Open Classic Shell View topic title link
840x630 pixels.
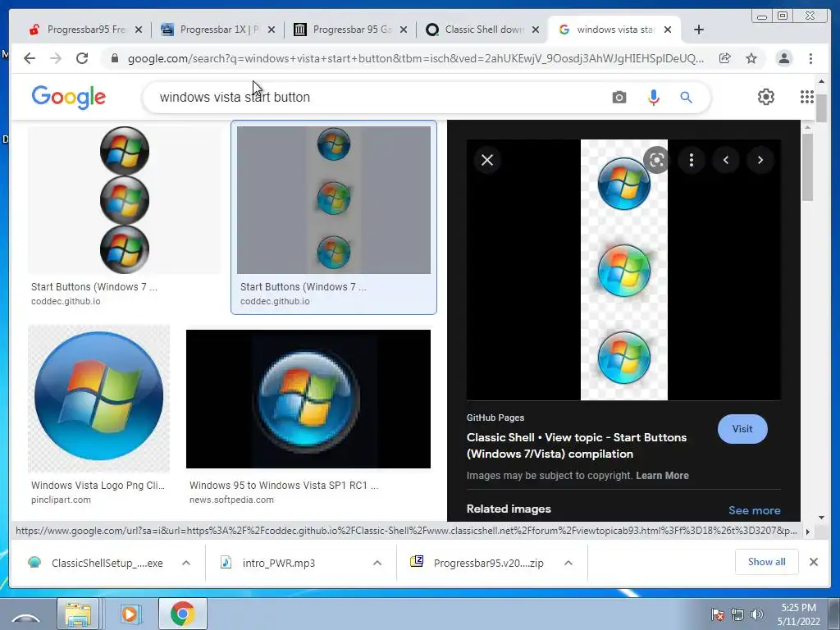[577, 445]
